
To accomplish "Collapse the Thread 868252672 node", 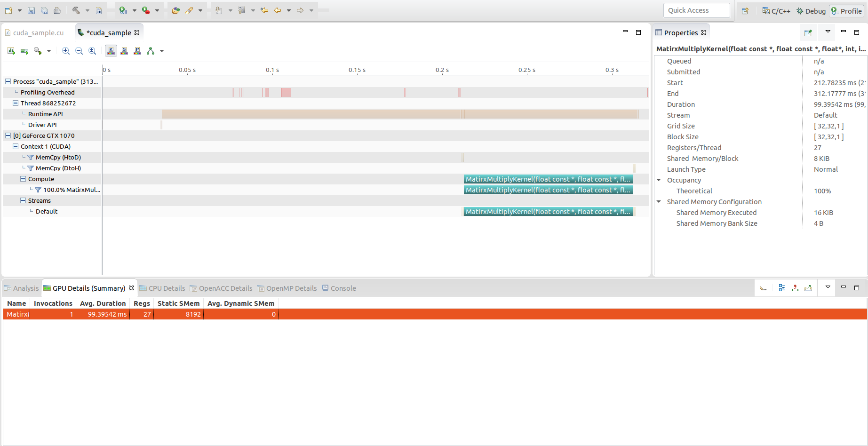I will 16,103.
